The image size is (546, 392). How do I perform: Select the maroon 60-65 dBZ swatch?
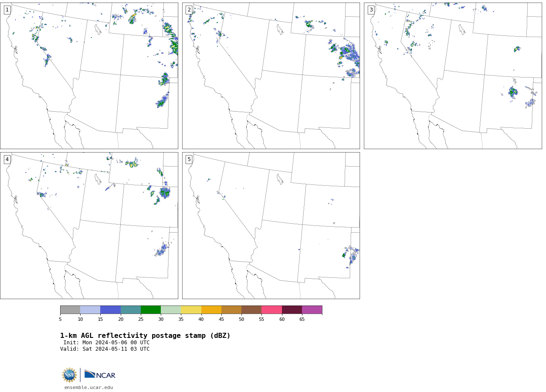click(292, 310)
